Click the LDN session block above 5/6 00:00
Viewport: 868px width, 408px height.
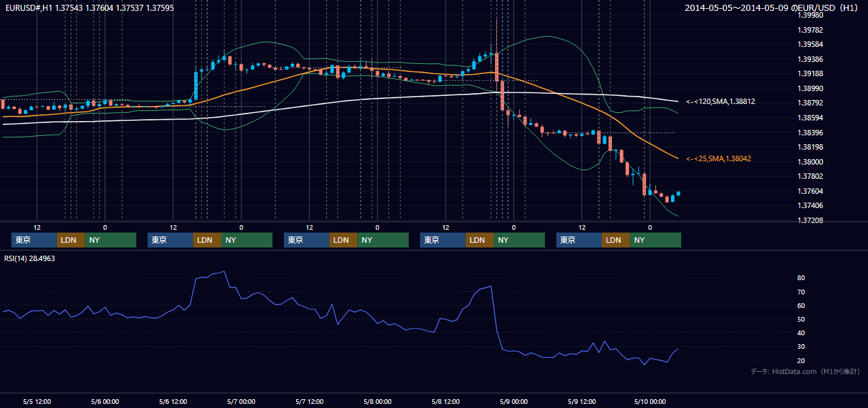pos(71,240)
